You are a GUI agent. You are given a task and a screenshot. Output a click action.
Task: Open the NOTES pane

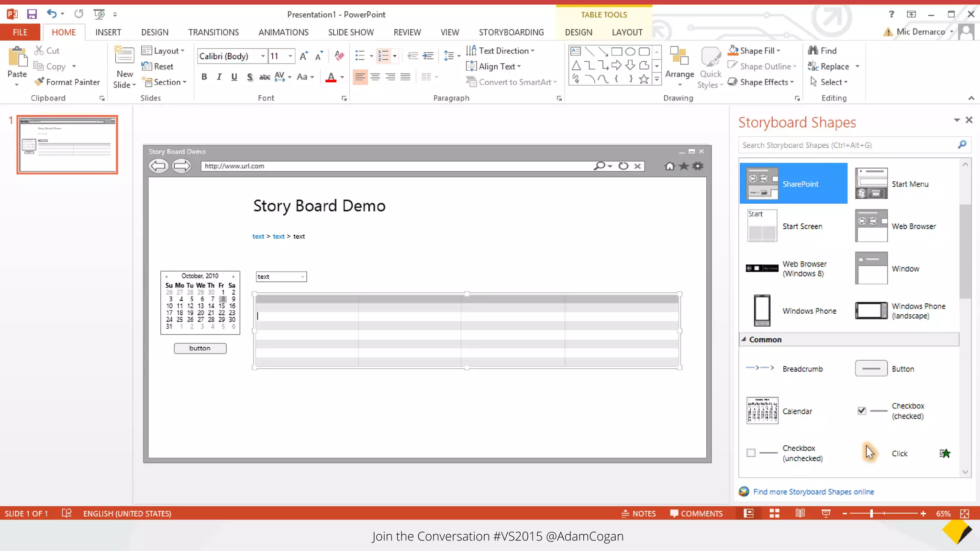(x=638, y=513)
